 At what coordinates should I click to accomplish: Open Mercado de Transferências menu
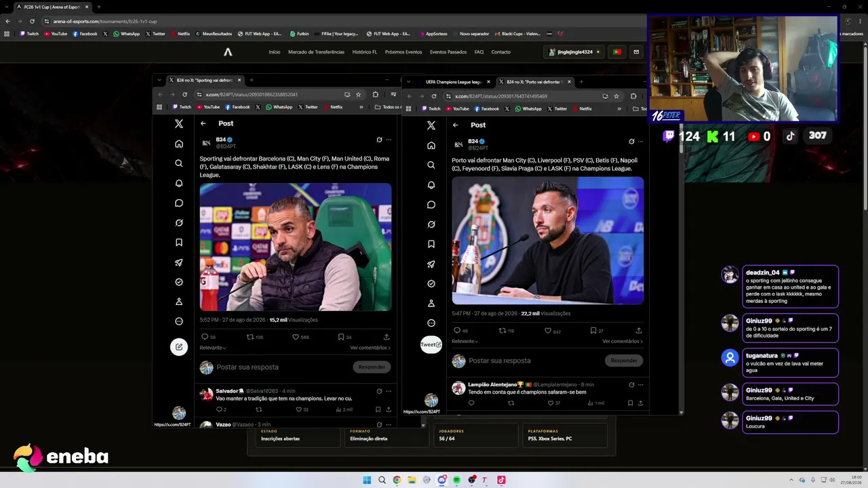pyautogui.click(x=316, y=52)
